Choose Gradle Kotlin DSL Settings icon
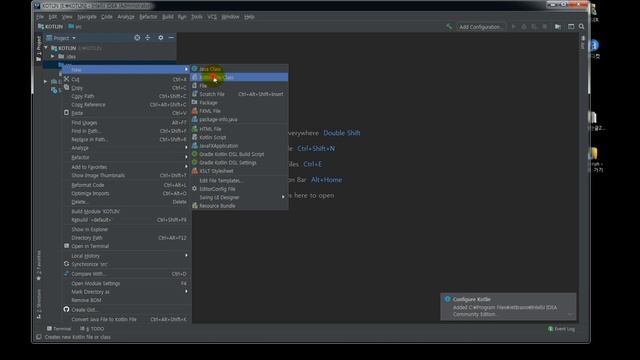 pos(195,162)
